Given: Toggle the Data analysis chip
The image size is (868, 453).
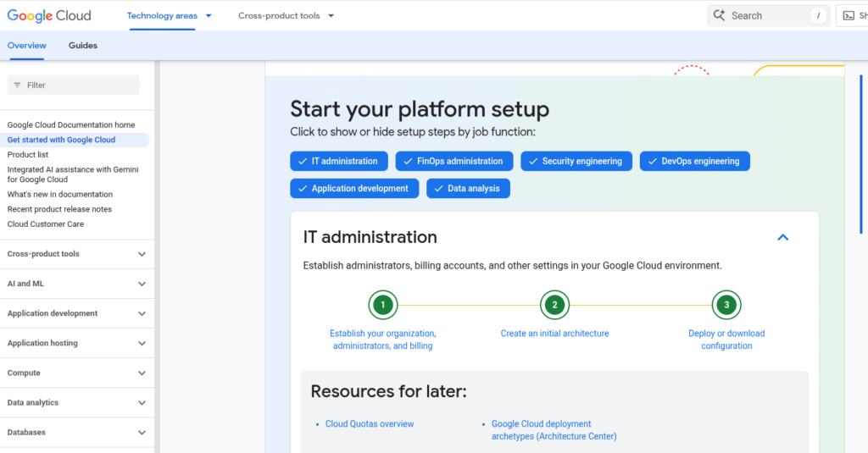Looking at the screenshot, I should tap(468, 188).
